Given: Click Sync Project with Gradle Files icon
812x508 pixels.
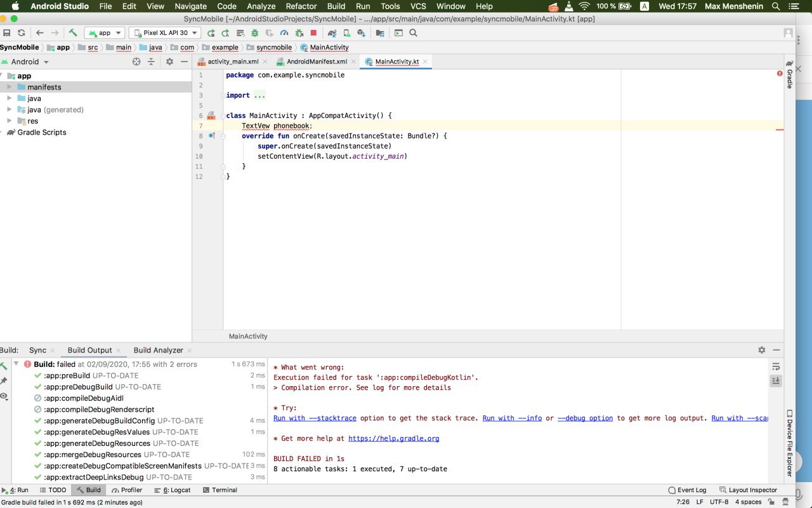Looking at the screenshot, I should point(332,33).
